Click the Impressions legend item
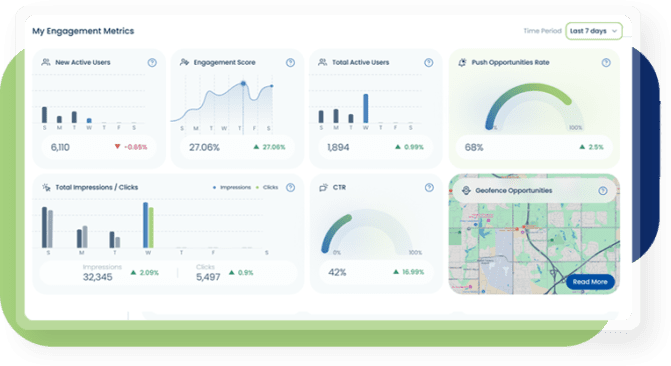The width and height of the screenshot is (671, 366). 232,187
